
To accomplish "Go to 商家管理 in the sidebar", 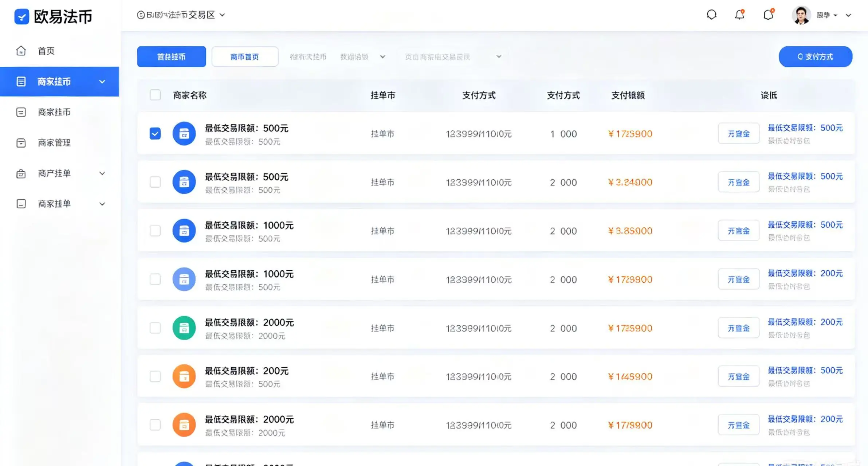I will (x=54, y=142).
